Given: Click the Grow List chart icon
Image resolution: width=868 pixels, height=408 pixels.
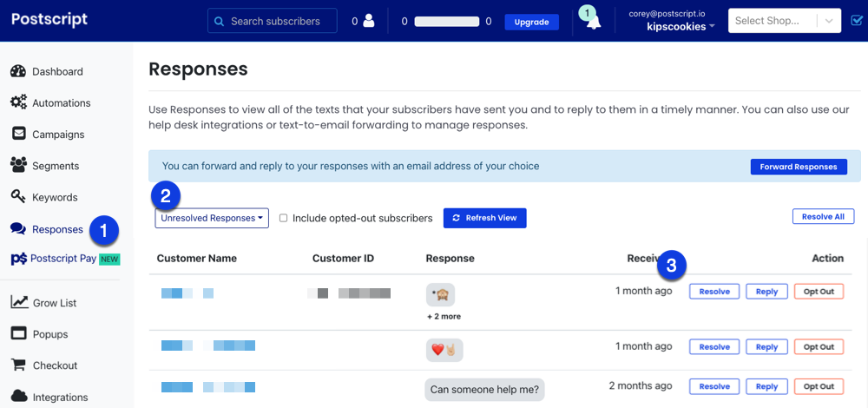Looking at the screenshot, I should pos(19,302).
